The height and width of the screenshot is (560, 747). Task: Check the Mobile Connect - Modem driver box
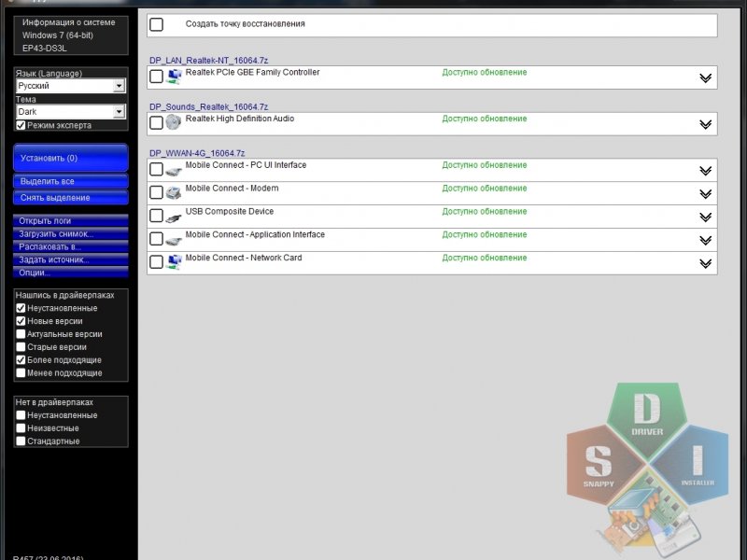point(156,192)
